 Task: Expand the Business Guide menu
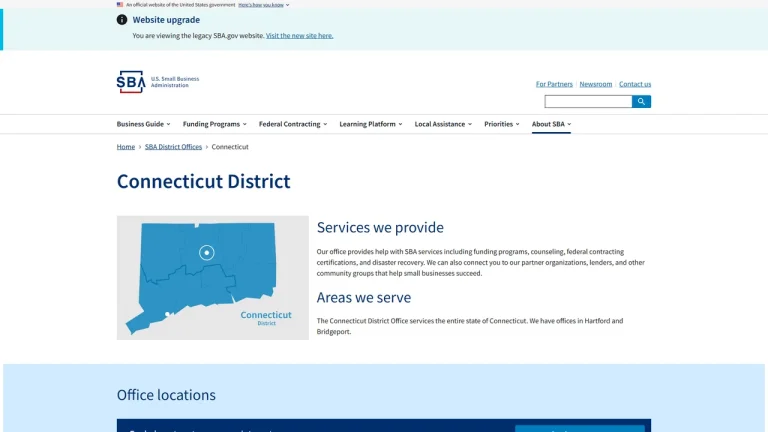pyautogui.click(x=144, y=124)
